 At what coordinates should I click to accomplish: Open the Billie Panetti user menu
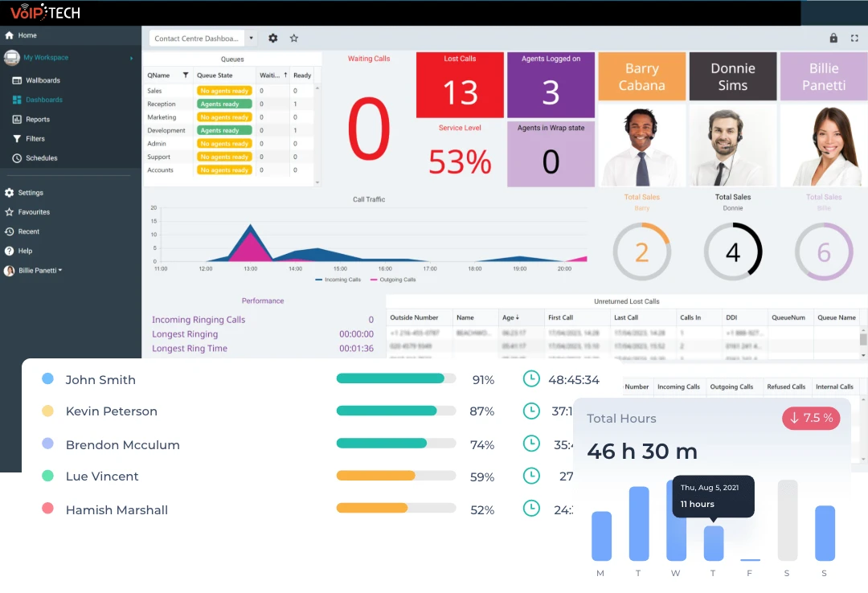pos(40,271)
